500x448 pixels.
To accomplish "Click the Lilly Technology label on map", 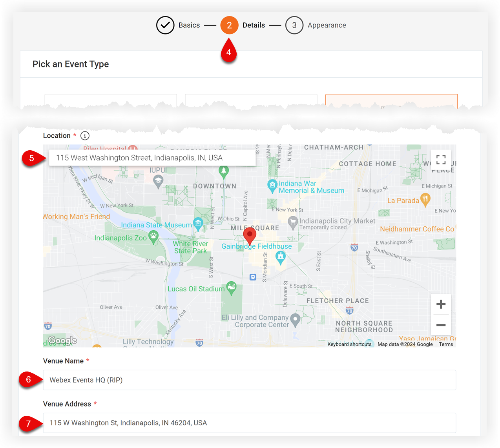I will 148,342.
